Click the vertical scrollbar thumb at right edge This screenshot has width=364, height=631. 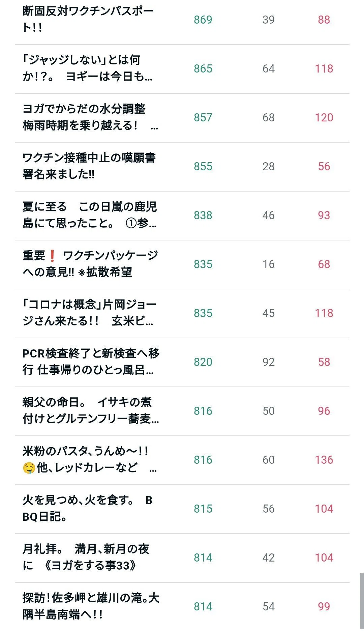coord(362,602)
